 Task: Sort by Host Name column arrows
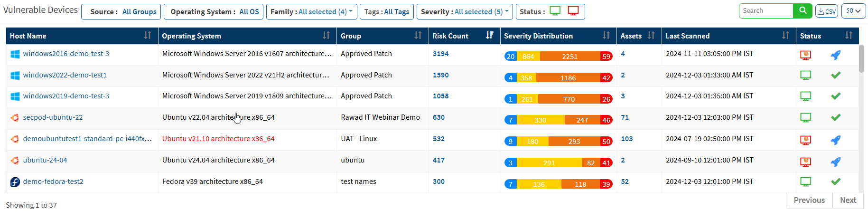[x=148, y=36]
